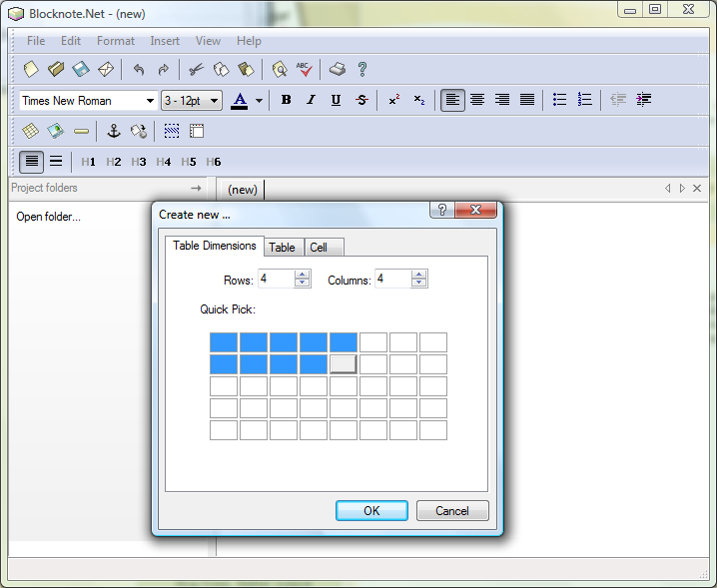Insert a table with grid icon

coord(31,131)
